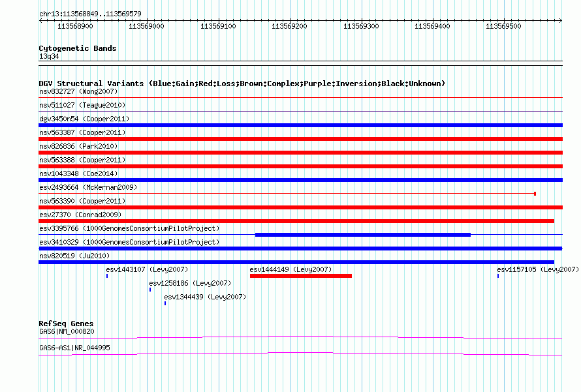Open variant label nsv832727 (Wong2007)
Image resolution: width=581 pixels, height=392 pixels.
pos(78,91)
